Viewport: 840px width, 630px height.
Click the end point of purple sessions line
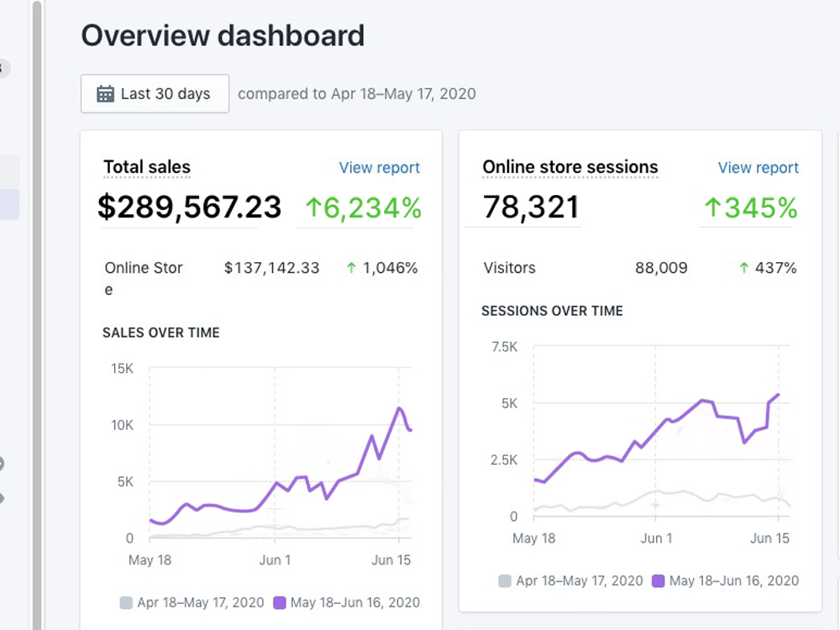[778, 395]
